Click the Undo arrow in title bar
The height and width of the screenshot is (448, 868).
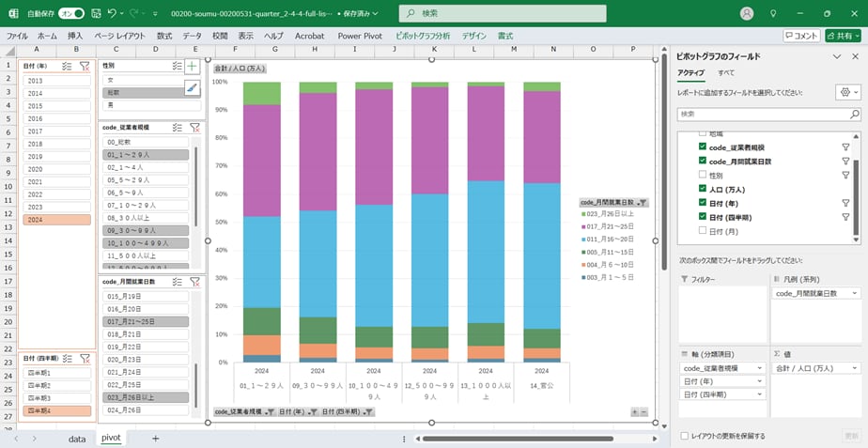114,14
